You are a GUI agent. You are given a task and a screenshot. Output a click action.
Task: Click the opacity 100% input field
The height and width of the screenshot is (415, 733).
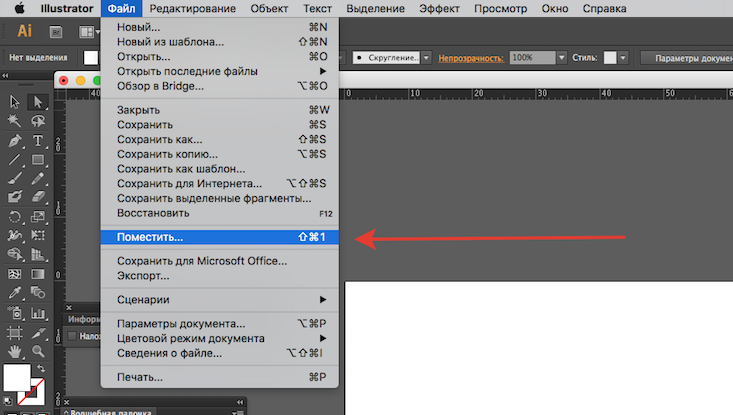532,57
